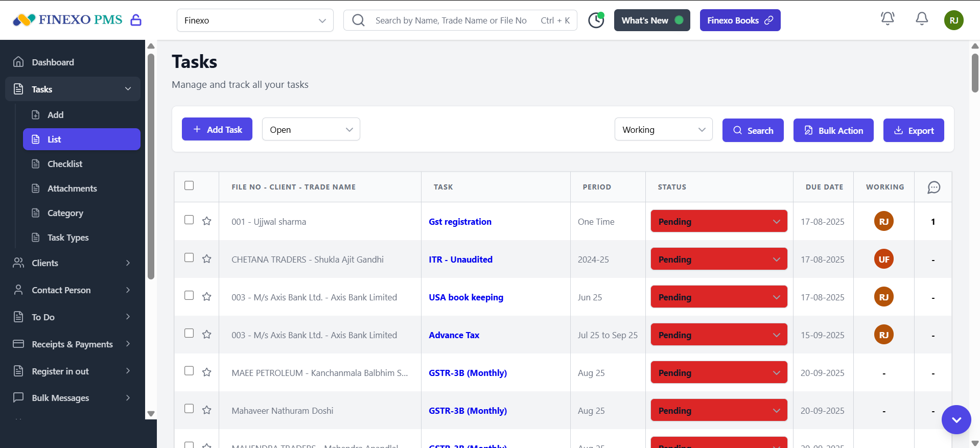980x448 pixels.
Task: Click the UF avatar for CHETANA TRADERS
Action: click(x=883, y=260)
